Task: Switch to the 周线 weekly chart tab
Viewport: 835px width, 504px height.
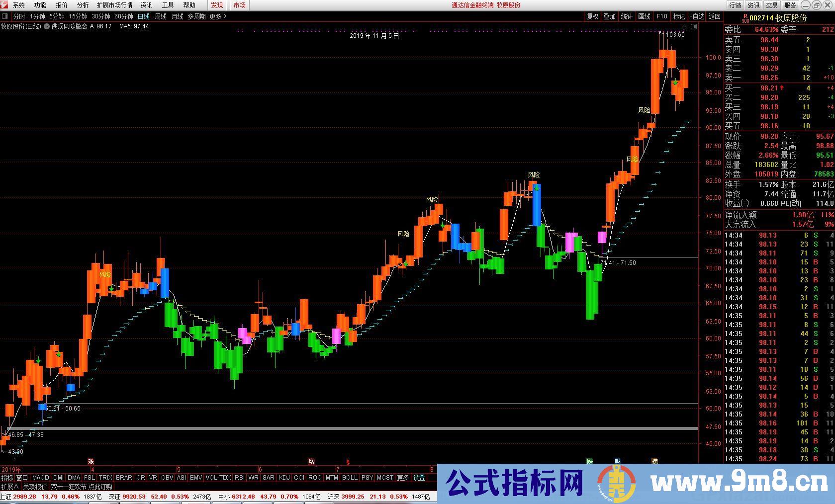Action: point(160,16)
